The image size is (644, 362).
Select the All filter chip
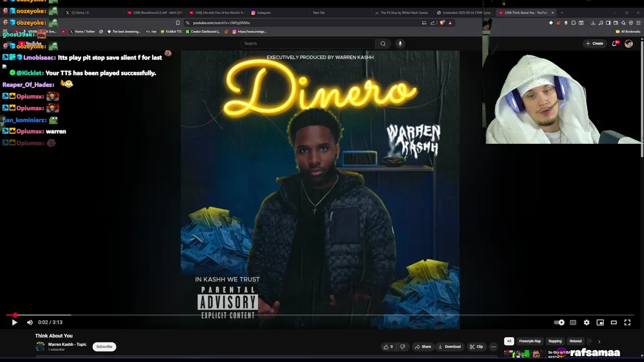click(x=509, y=341)
